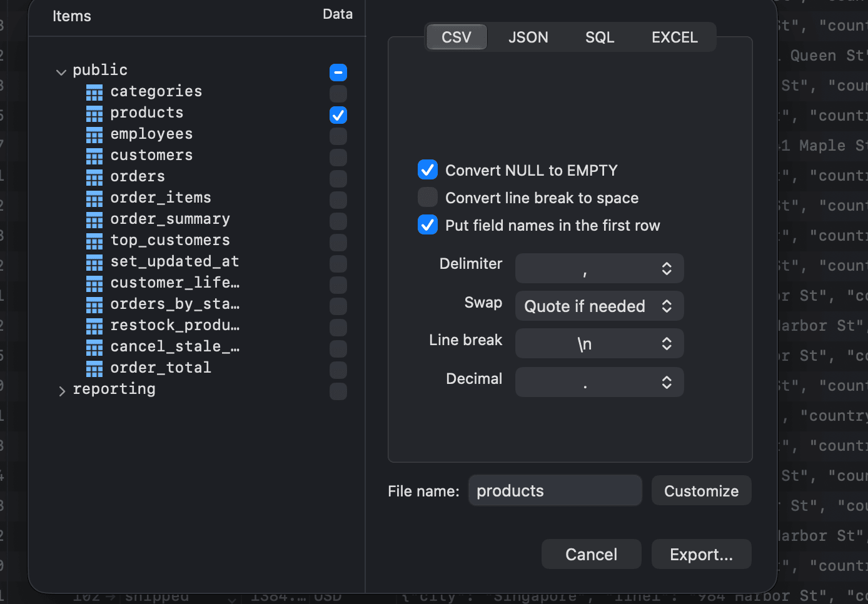Click the categories table icon
868x604 pixels.
click(94, 93)
